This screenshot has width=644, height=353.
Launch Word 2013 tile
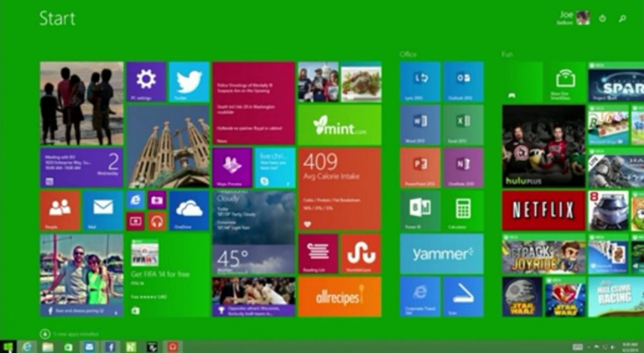(420, 125)
